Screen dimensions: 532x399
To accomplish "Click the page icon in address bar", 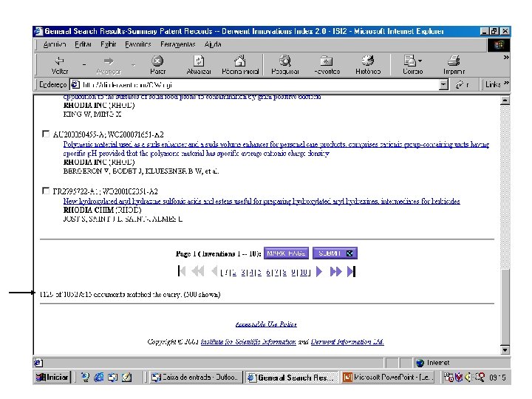I will [75, 84].
